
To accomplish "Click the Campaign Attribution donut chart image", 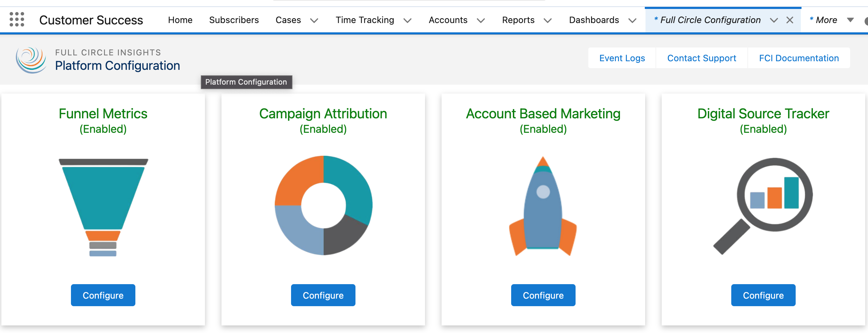I will [x=323, y=205].
